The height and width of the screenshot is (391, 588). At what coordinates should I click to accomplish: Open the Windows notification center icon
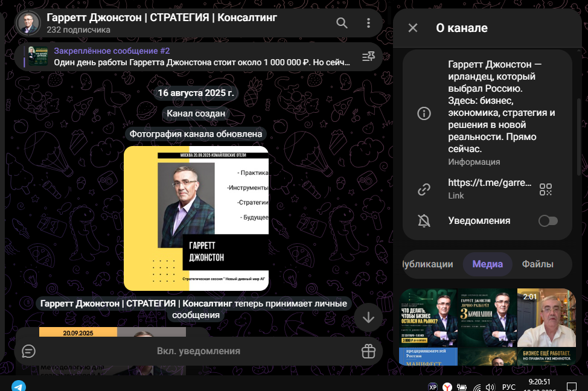pyautogui.click(x=571, y=387)
